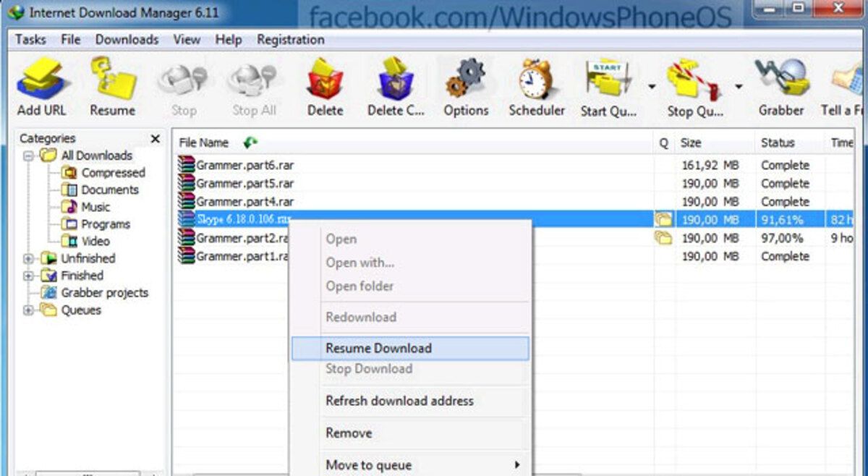This screenshot has height=476, width=868.
Task: Click rar icon of Grammer.part4.rar
Action: pos(187,201)
